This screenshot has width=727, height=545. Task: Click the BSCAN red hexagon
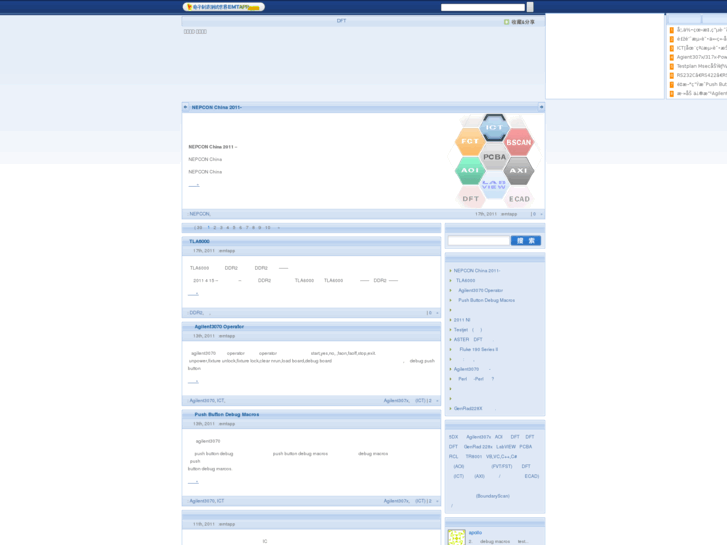[x=518, y=142]
